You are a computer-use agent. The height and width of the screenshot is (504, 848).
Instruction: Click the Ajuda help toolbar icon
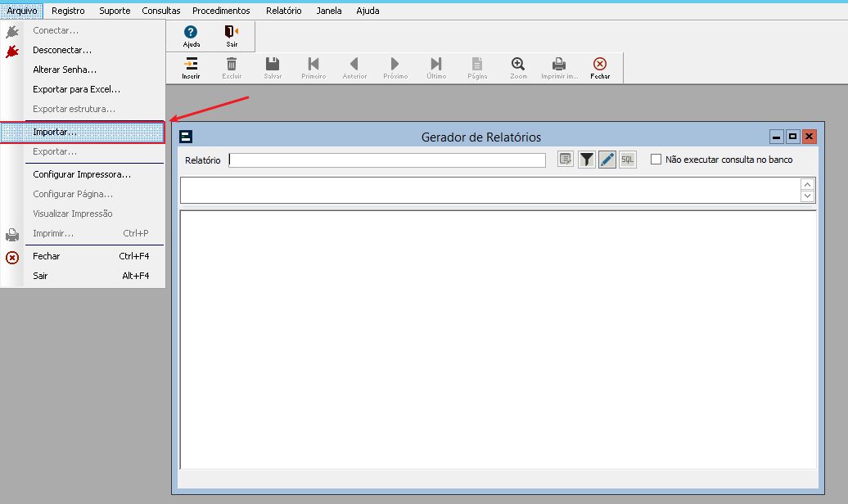click(x=191, y=32)
